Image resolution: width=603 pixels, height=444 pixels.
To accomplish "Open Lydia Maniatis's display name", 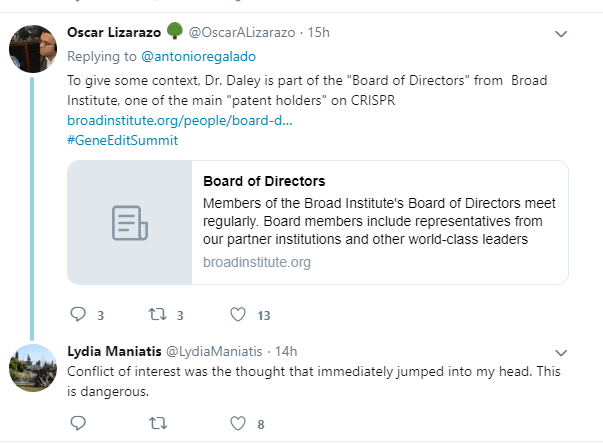I will point(111,351).
